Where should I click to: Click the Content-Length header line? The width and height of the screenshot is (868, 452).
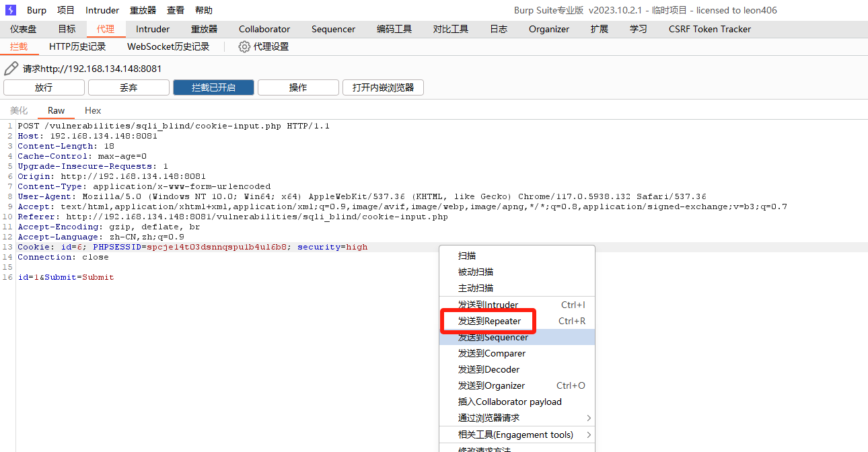(66, 146)
